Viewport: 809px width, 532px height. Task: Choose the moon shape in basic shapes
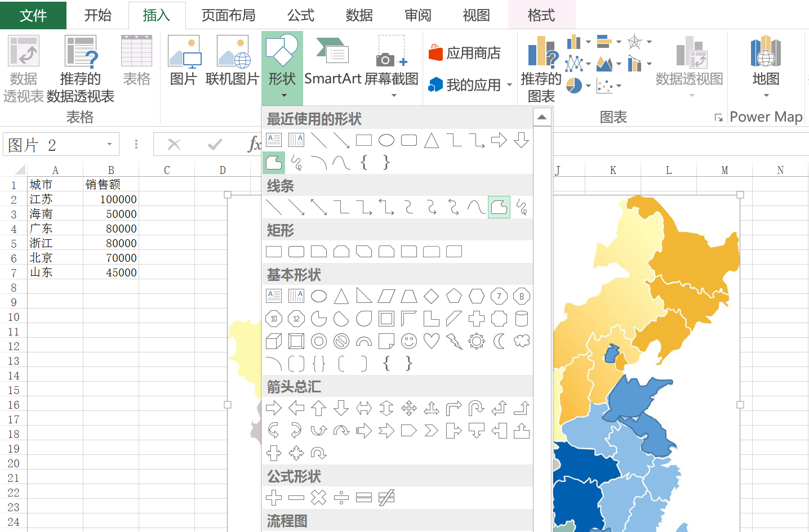pyautogui.click(x=499, y=341)
